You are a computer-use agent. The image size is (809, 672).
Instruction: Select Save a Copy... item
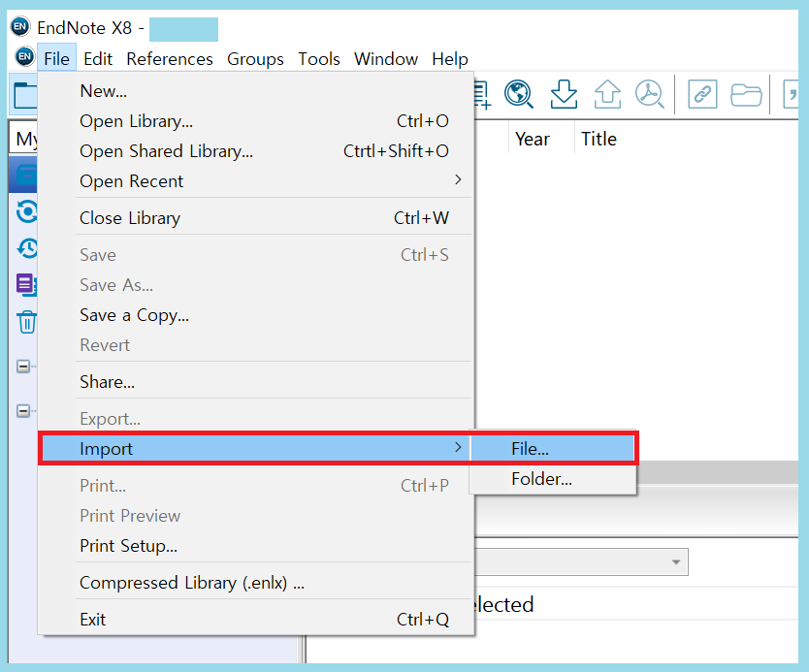pyautogui.click(x=256, y=314)
